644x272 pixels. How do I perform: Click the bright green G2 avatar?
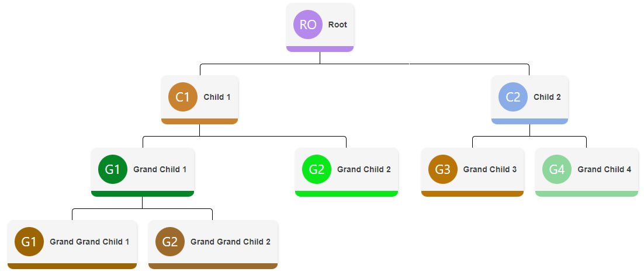[317, 169]
